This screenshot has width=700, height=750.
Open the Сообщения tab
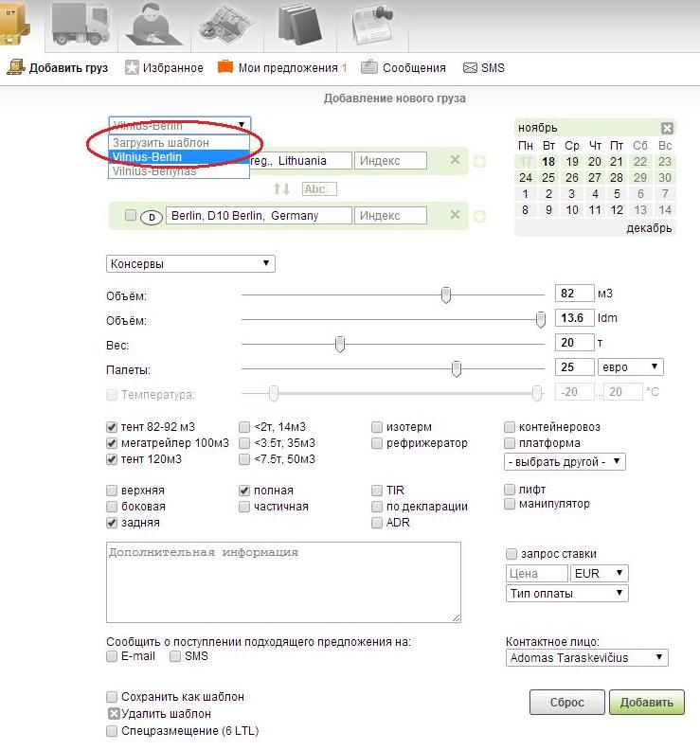click(x=404, y=67)
